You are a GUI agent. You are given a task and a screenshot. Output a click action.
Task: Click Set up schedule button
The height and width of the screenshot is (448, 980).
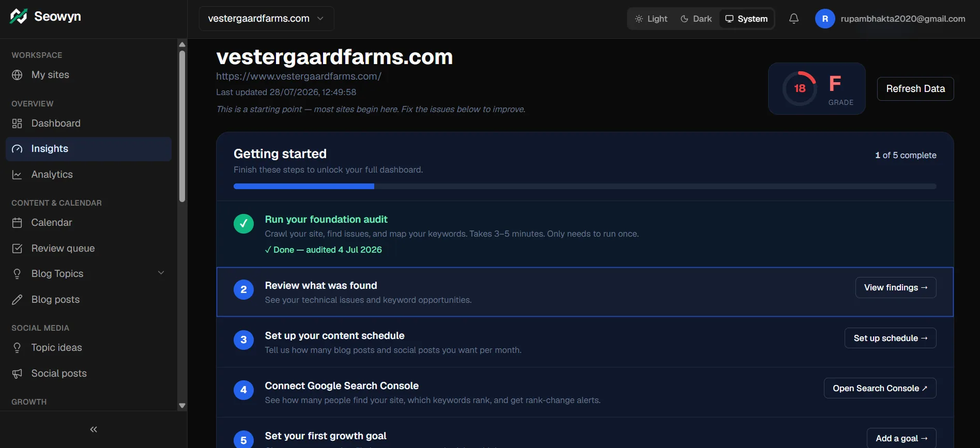pyautogui.click(x=890, y=338)
